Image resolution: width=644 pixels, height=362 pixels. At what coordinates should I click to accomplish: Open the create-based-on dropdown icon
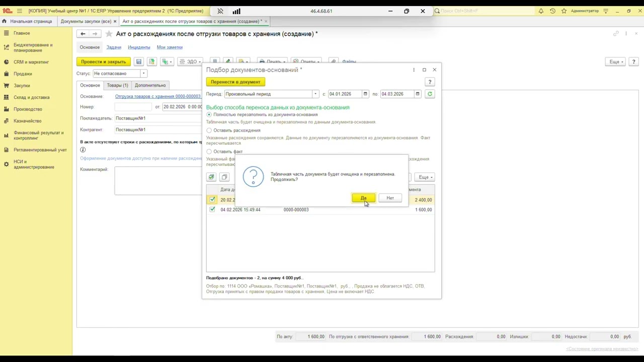coord(167,61)
